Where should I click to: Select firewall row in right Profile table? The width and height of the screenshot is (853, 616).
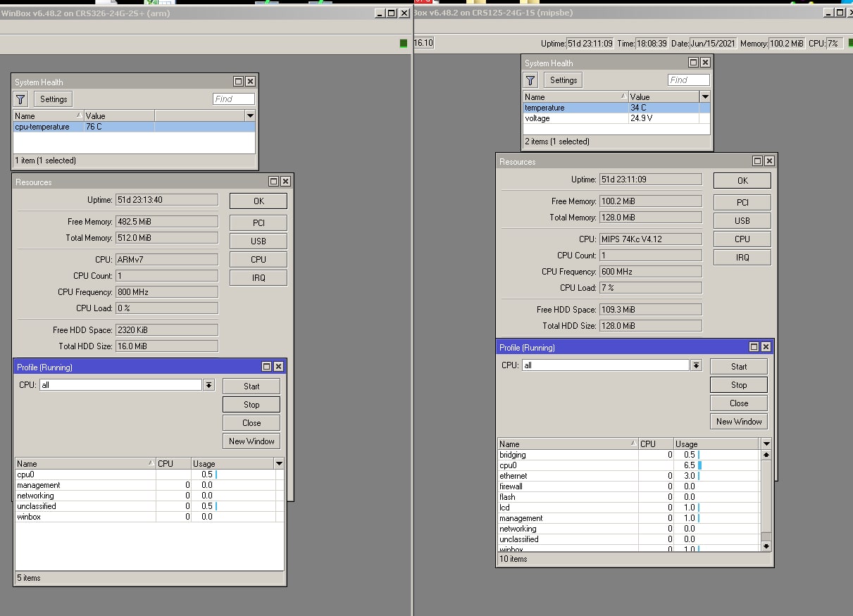[629, 486]
